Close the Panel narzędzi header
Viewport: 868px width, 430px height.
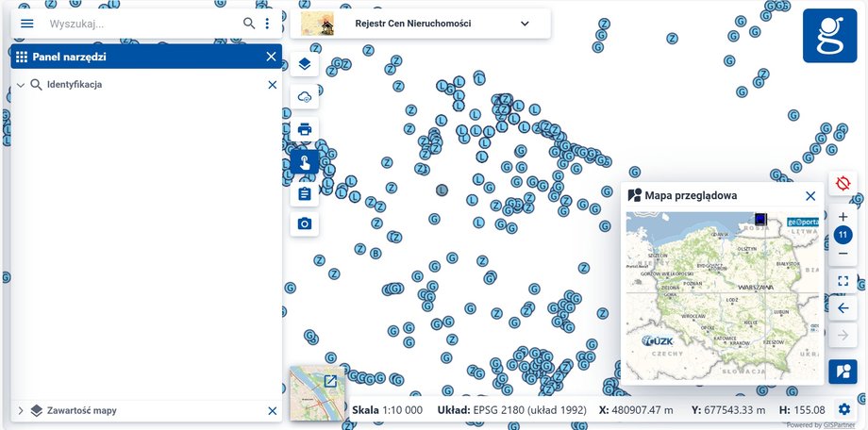point(271,57)
